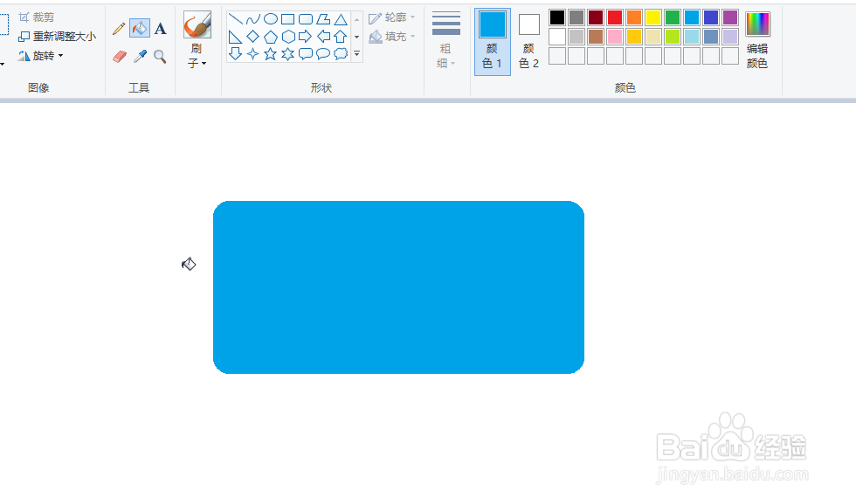The width and height of the screenshot is (856, 504).
Task: Pick the white swatch in the palette
Action: [557, 37]
